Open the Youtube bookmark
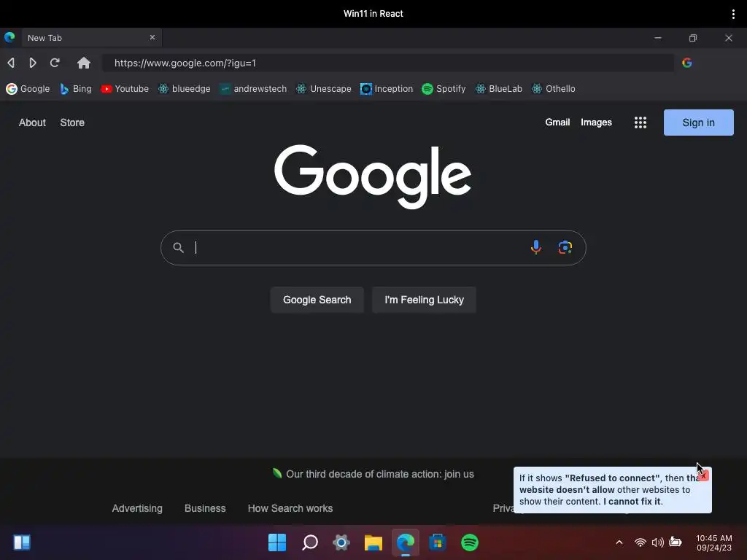The height and width of the screenshot is (560, 747). [x=125, y=88]
